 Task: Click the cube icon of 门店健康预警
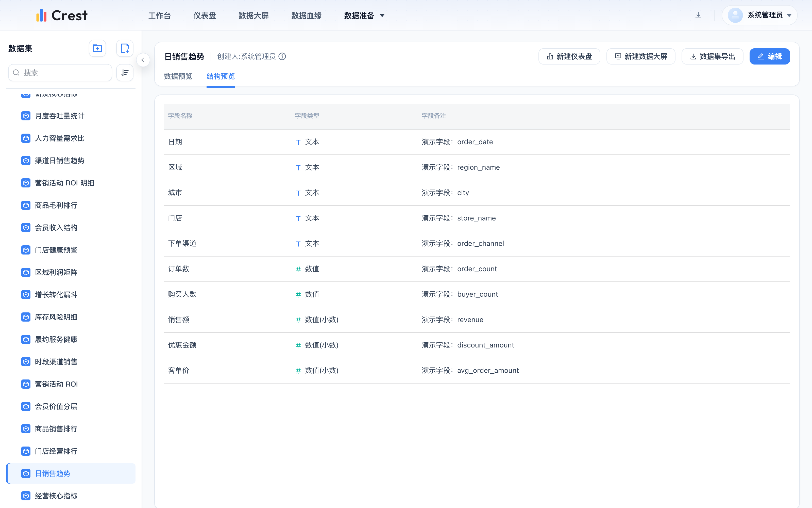click(26, 250)
